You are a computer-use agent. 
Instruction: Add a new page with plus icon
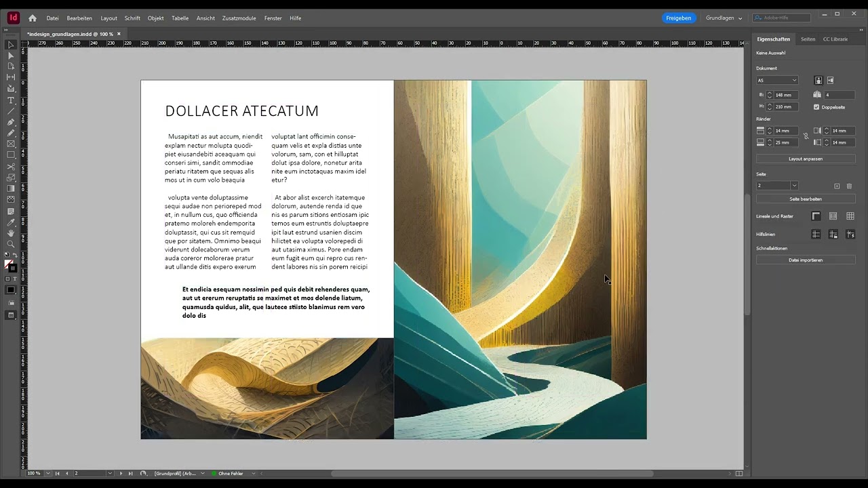(x=837, y=186)
